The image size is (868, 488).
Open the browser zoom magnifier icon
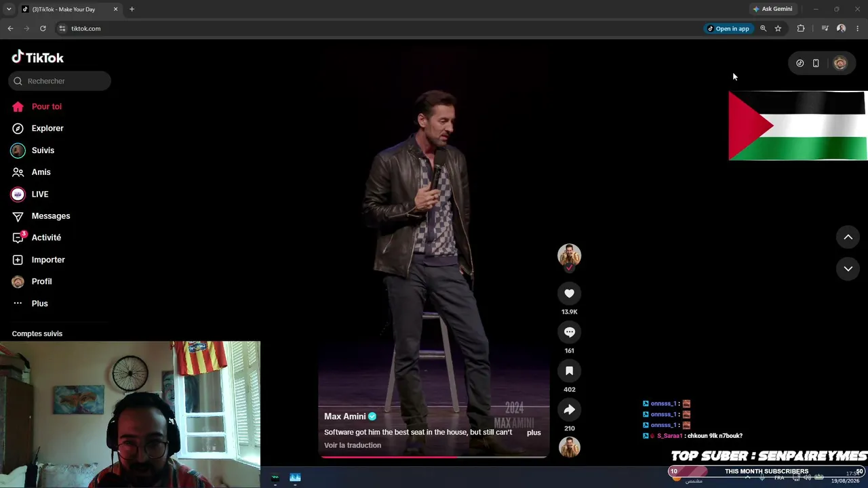point(764,28)
